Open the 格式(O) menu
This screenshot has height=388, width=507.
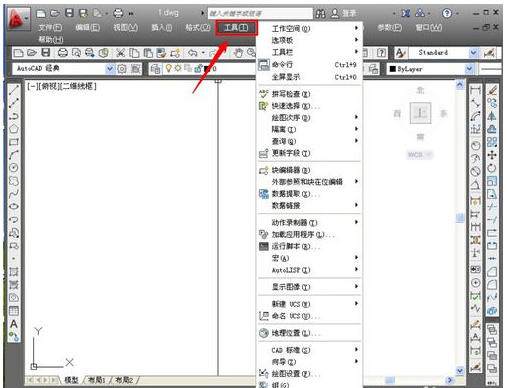[x=198, y=28]
